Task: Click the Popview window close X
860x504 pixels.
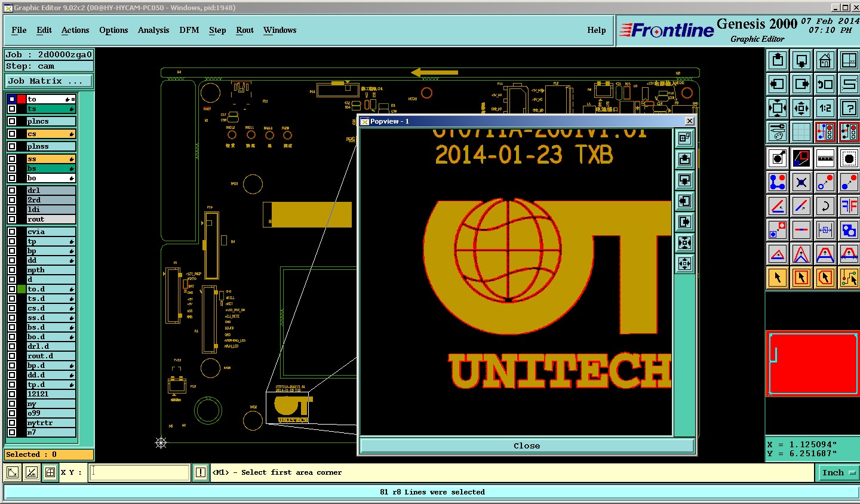Action: pos(689,121)
